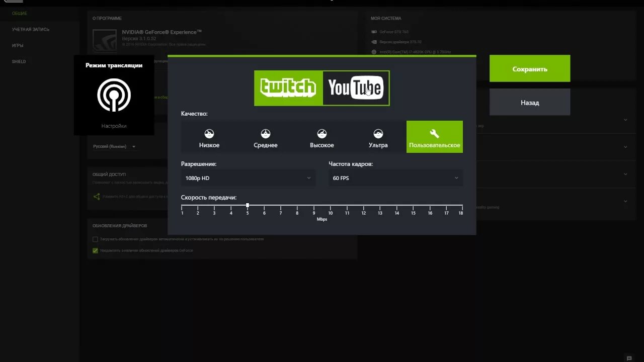Screen dimensions: 644x362
Task: Click the broadcast mode antenna icon
Action: tap(114, 95)
